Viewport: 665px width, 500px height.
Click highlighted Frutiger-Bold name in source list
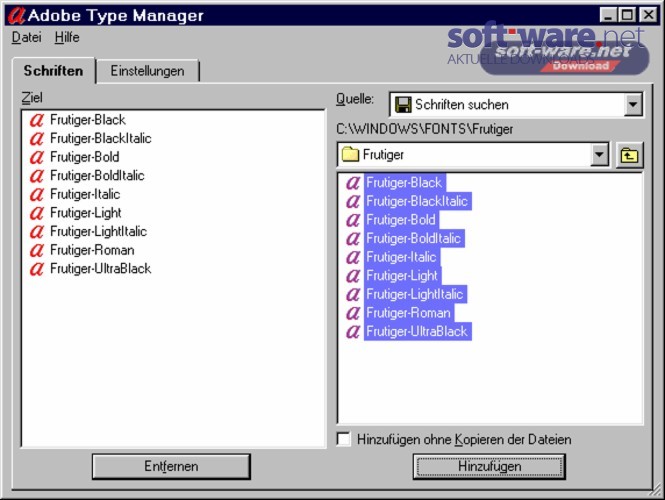click(x=401, y=220)
